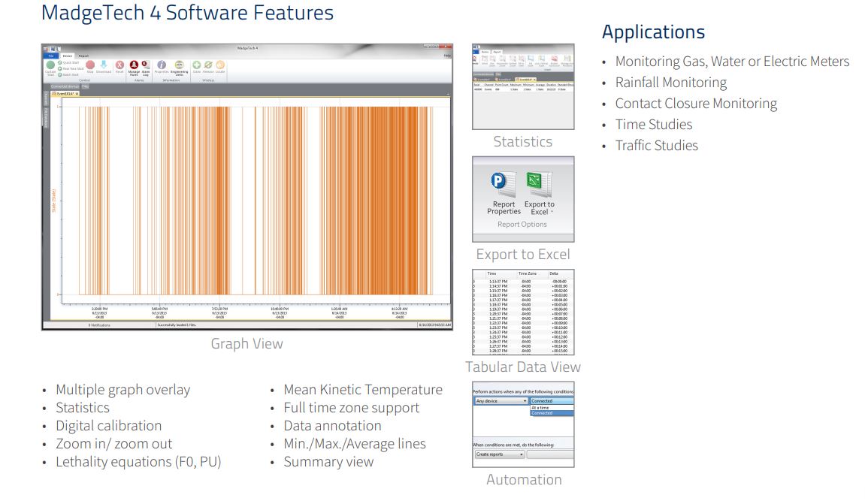865x504 pixels.
Task: Click Real Time Start in the ribbon
Action: (x=71, y=69)
